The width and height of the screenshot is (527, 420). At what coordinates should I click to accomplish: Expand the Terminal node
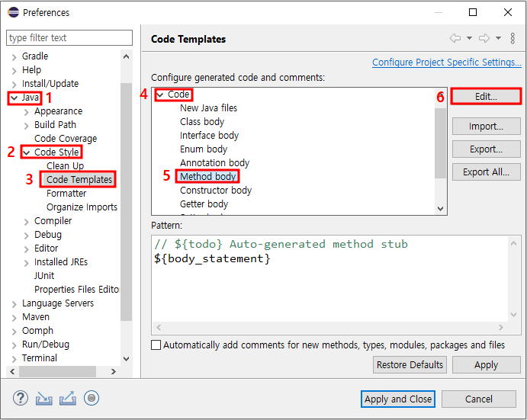pos(14,359)
